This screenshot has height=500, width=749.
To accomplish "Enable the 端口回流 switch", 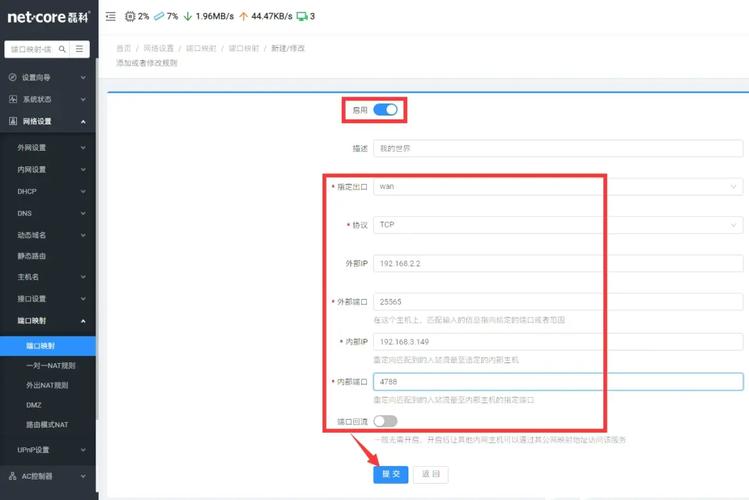I will (x=385, y=421).
